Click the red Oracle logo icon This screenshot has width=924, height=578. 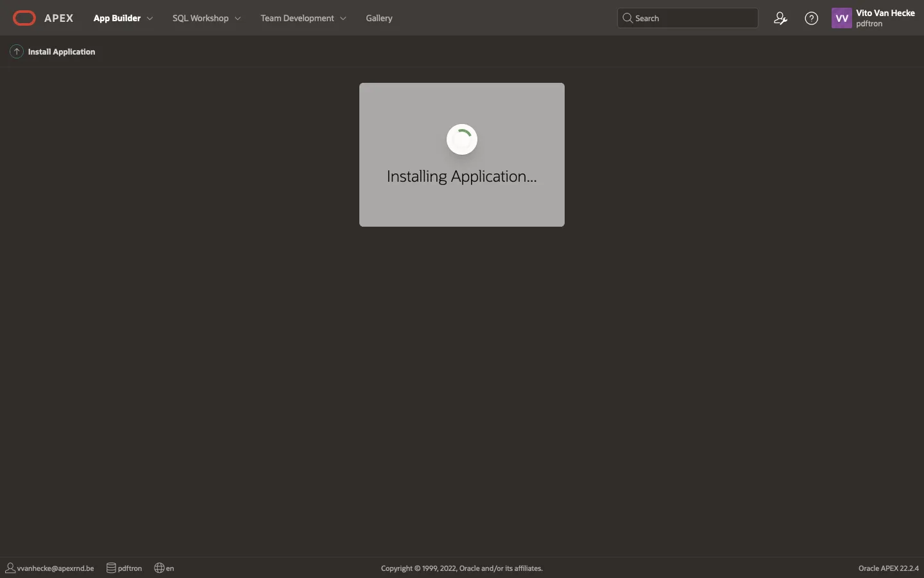pyautogui.click(x=24, y=18)
